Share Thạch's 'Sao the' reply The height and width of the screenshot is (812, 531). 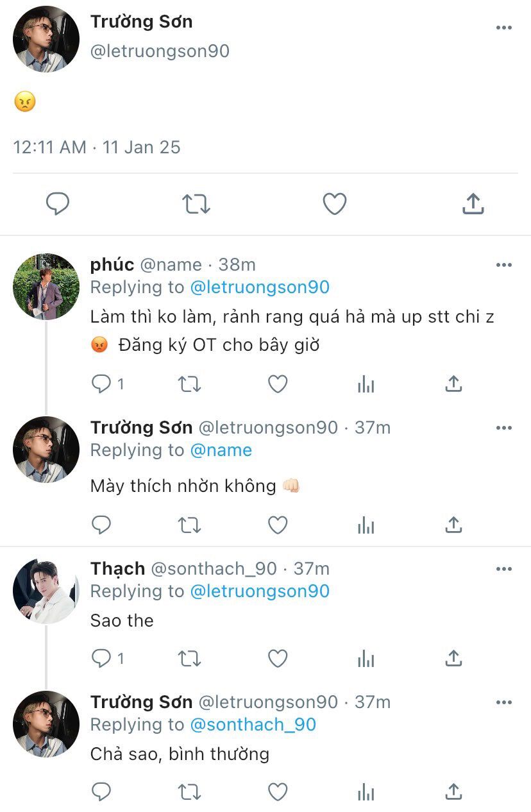pyautogui.click(x=453, y=658)
